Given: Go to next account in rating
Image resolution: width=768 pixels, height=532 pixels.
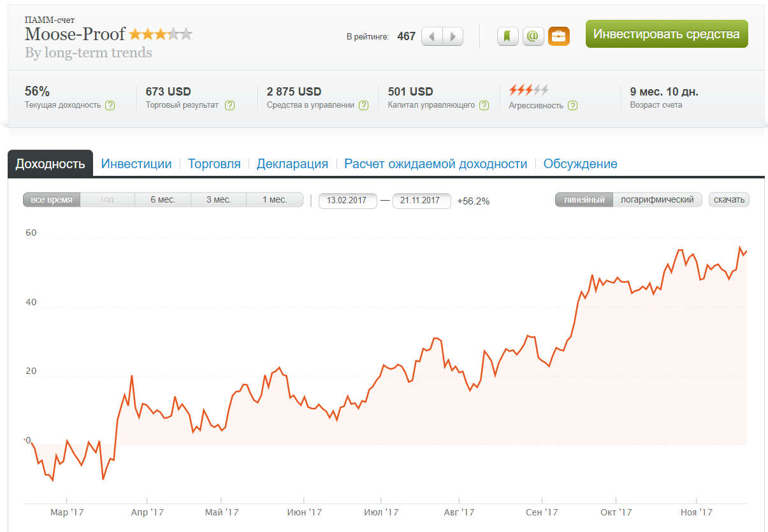Looking at the screenshot, I should [x=453, y=36].
